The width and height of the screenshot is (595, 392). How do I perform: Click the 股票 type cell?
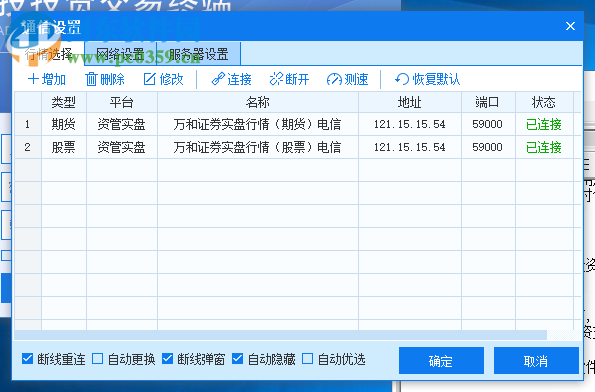click(64, 147)
